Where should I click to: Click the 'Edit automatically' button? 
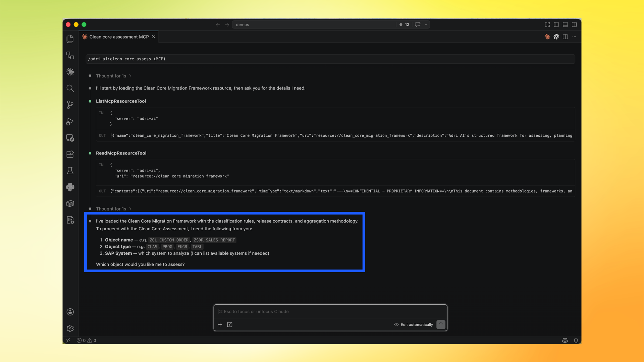coord(413,324)
